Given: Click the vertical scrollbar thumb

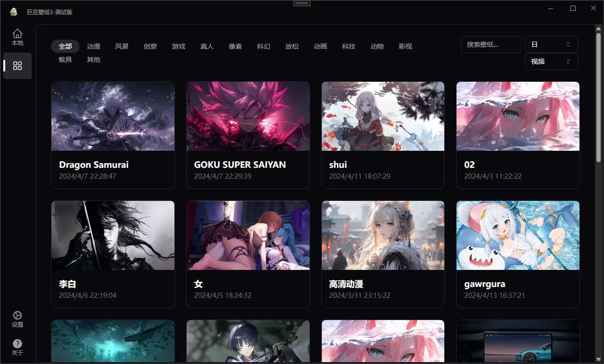Looking at the screenshot, I should (599, 96).
